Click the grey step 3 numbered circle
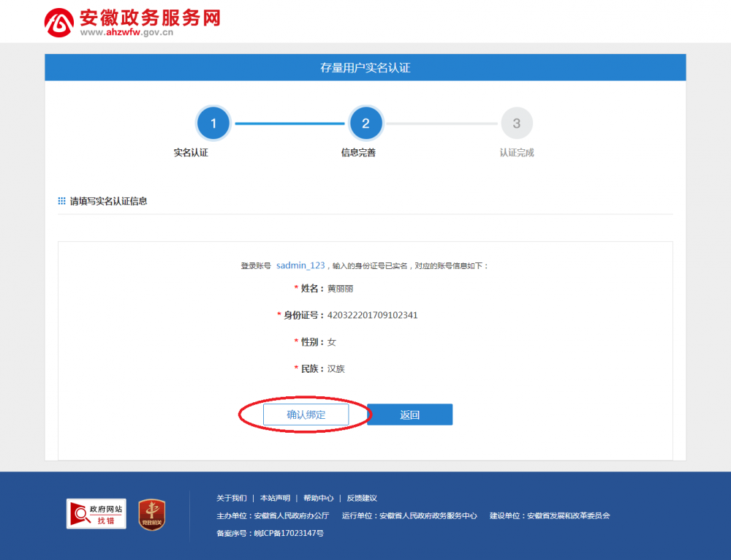Screen dimensions: 731x560 [x=517, y=124]
